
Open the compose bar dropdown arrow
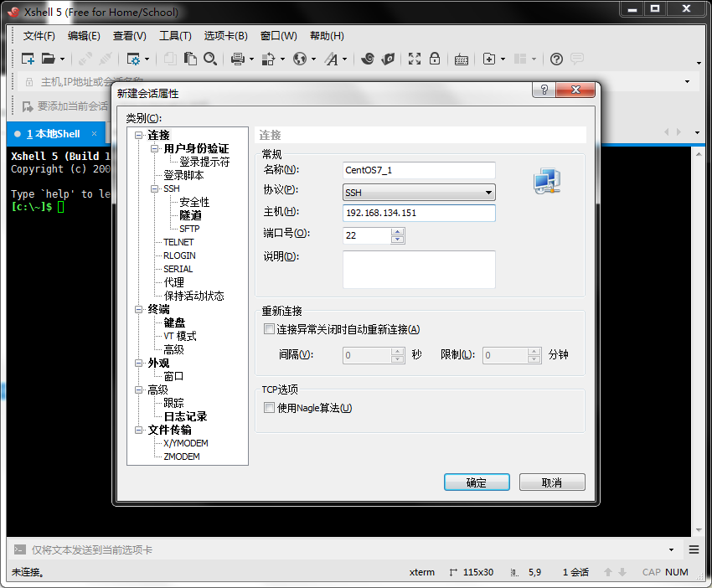pyautogui.click(x=671, y=549)
